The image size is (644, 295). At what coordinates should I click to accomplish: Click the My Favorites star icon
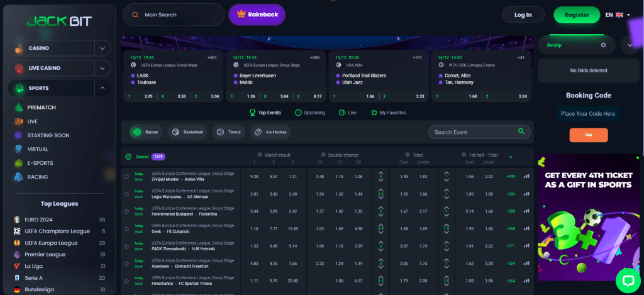coord(374,113)
